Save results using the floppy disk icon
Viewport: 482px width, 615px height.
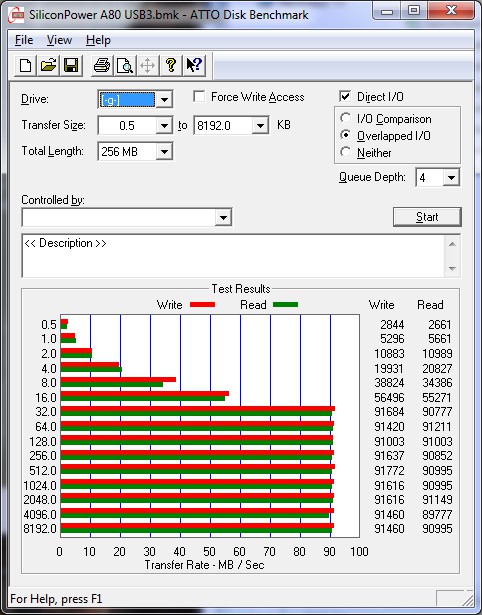click(71, 65)
